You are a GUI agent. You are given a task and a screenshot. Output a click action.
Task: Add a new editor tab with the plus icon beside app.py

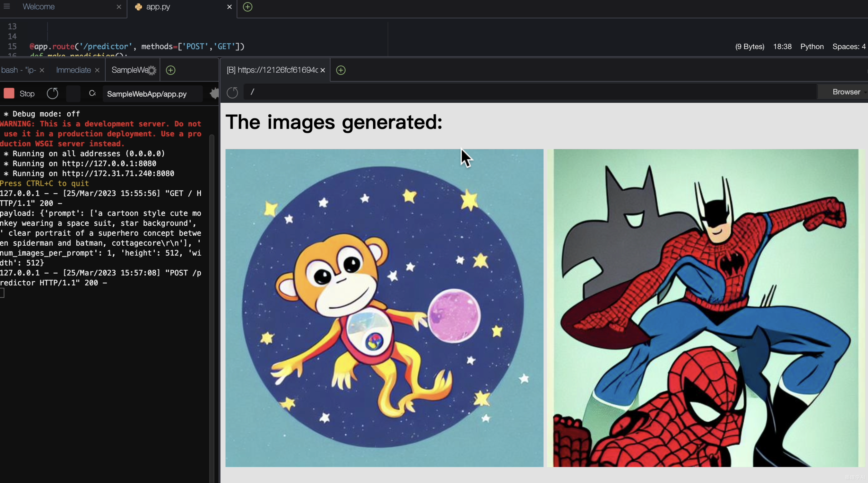pyautogui.click(x=248, y=7)
